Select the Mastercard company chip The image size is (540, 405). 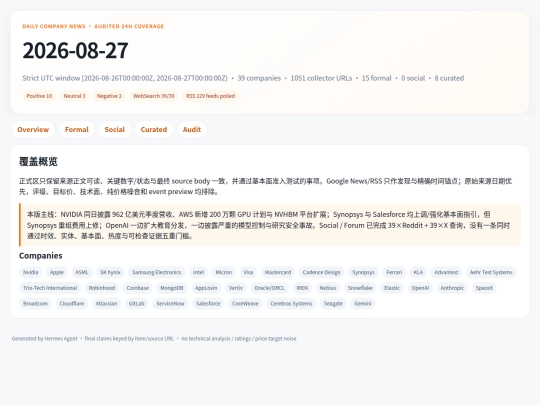click(278, 272)
